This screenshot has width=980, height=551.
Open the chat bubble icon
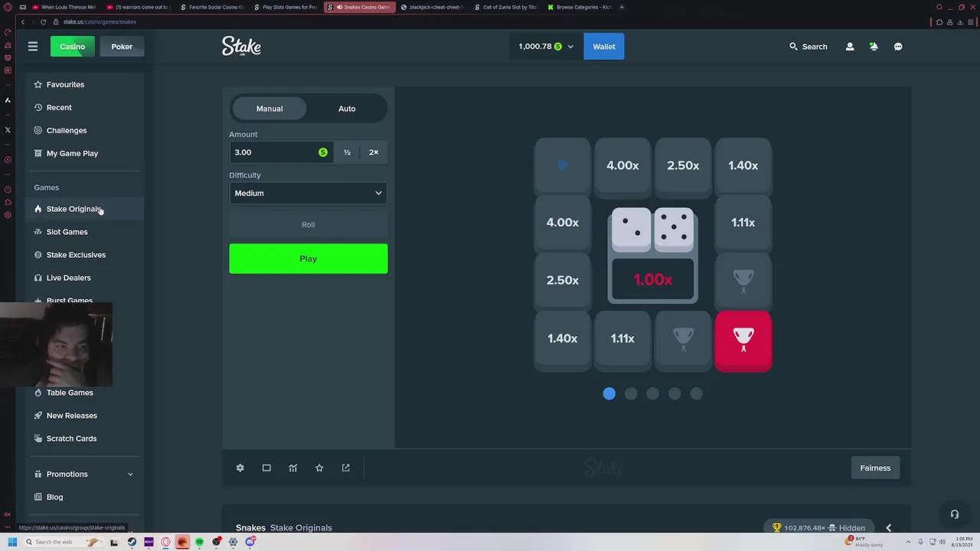pyautogui.click(x=898, y=47)
